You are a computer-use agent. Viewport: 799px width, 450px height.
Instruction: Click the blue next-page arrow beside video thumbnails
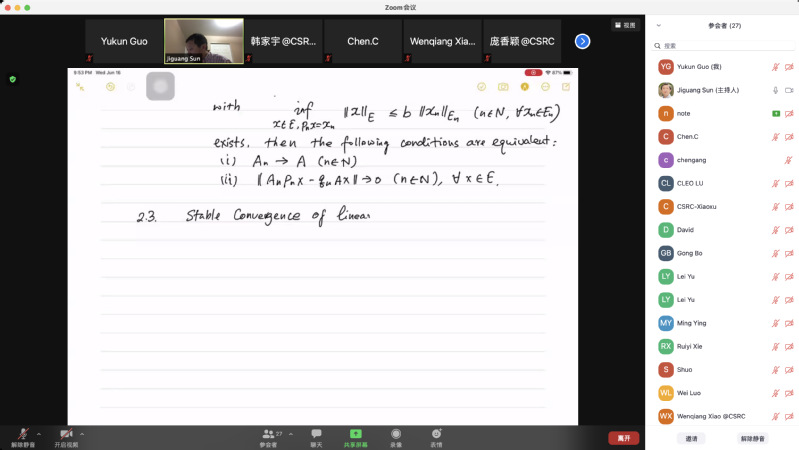(582, 41)
